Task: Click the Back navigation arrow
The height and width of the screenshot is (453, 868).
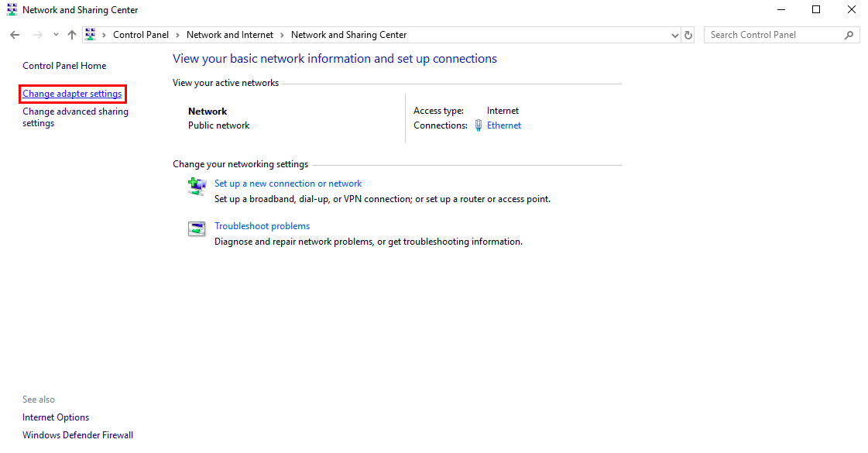Action: click(15, 35)
